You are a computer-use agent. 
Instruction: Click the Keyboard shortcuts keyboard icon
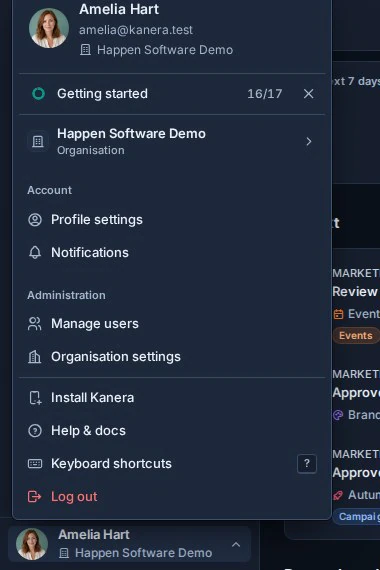click(x=35, y=463)
